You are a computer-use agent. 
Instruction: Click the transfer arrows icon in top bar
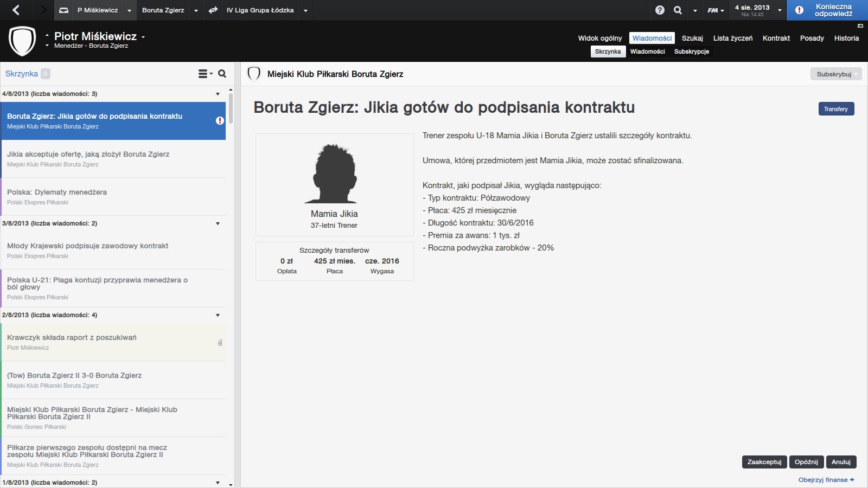[x=213, y=10]
